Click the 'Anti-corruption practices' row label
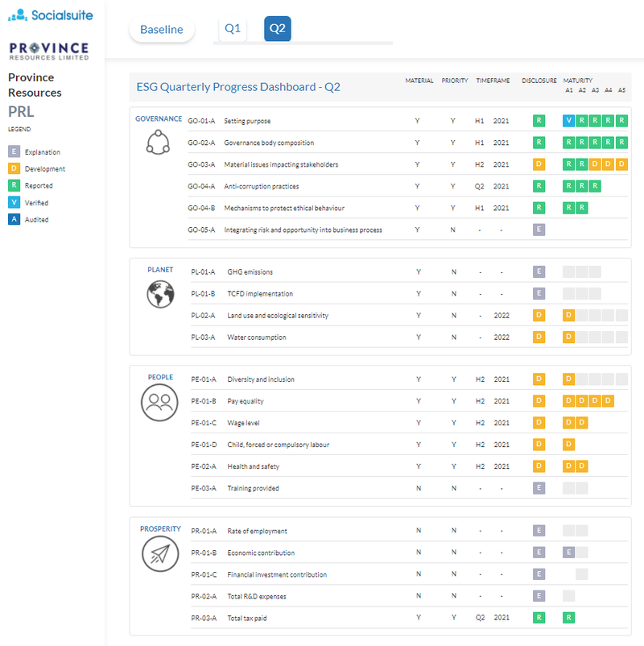644x646 pixels. click(x=262, y=187)
